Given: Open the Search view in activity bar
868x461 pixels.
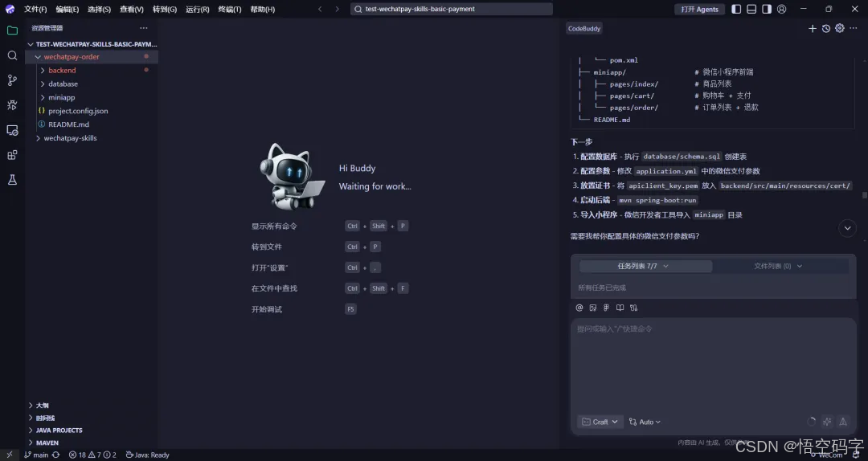Looking at the screenshot, I should [12, 55].
